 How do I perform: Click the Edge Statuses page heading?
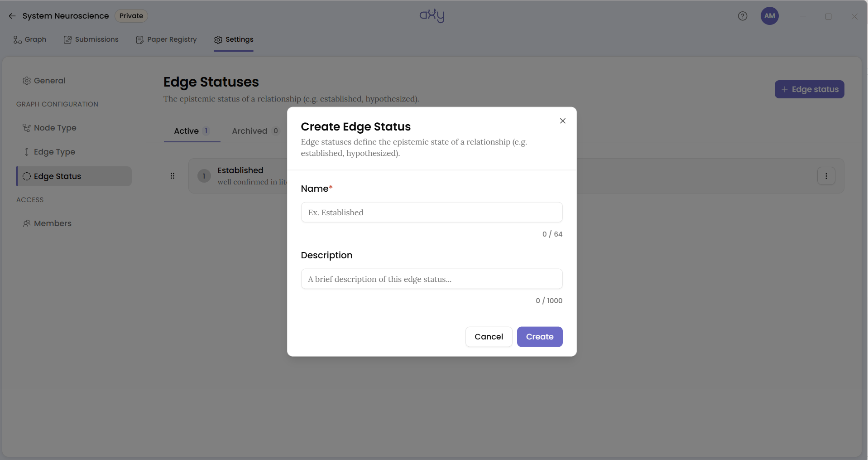[x=211, y=82]
